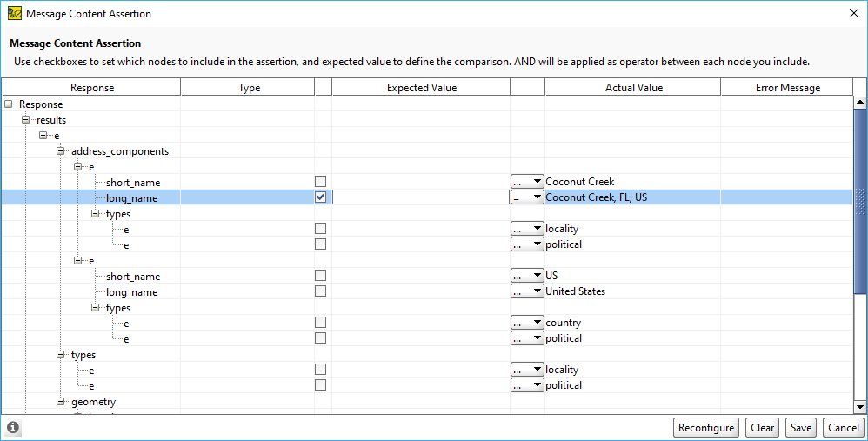Click the Actual Value column header

tap(633, 88)
